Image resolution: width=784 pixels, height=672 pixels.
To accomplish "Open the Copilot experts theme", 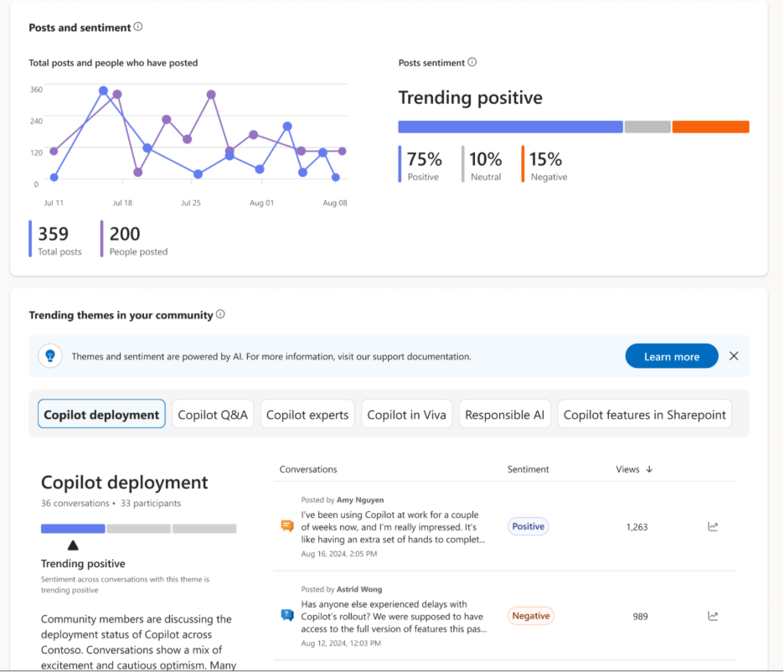I will [x=307, y=414].
